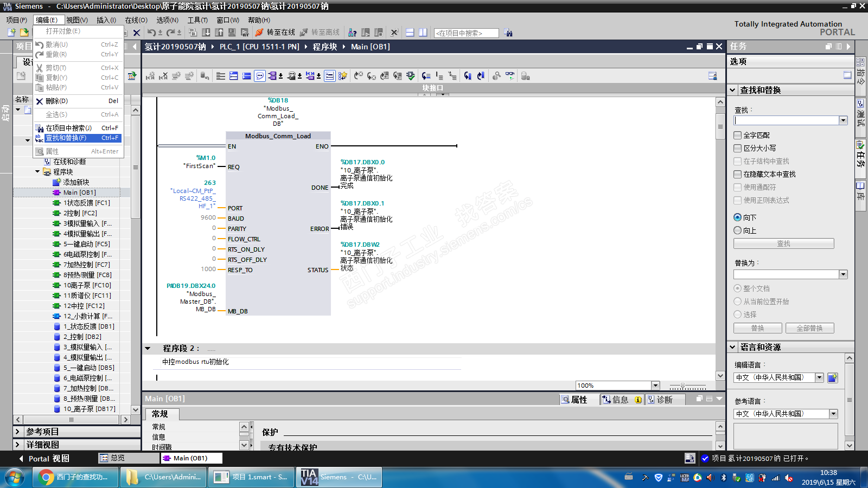Click the 全部替换 button

coord(809,328)
